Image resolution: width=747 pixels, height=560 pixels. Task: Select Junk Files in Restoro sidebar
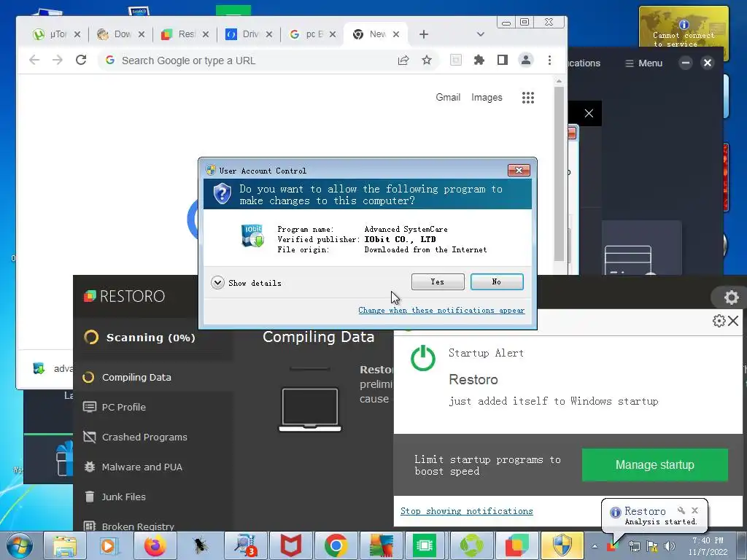click(123, 497)
